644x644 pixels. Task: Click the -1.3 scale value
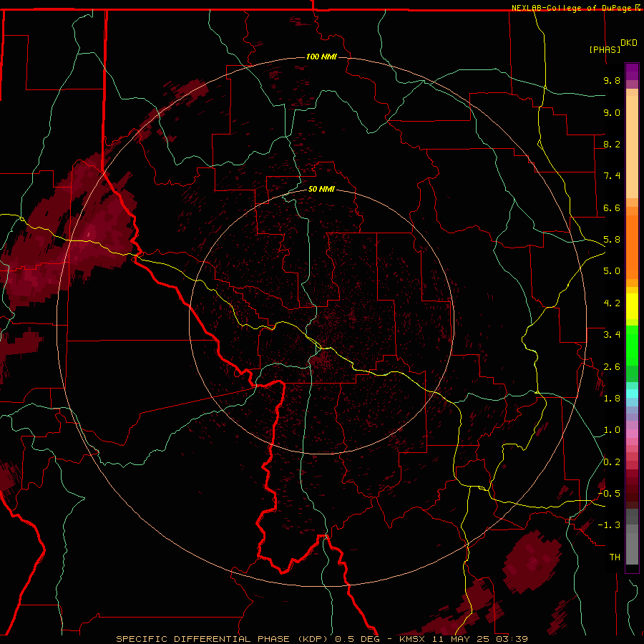click(609, 525)
